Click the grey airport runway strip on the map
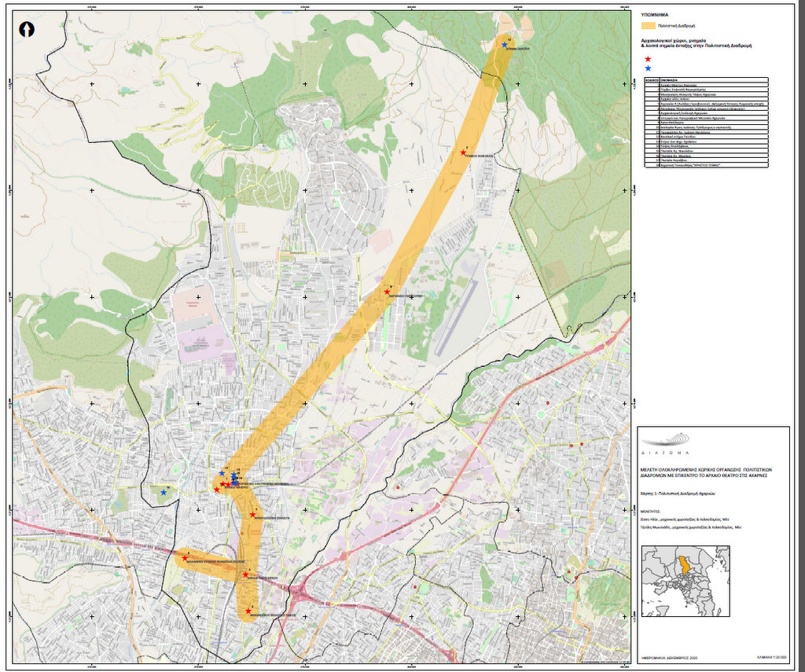 [x=458, y=308]
